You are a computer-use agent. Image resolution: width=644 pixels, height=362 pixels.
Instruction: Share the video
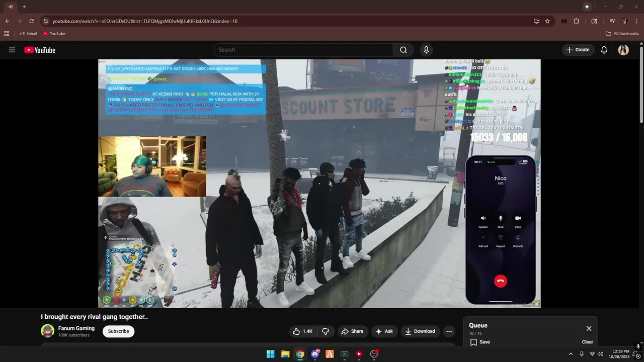[x=352, y=331]
